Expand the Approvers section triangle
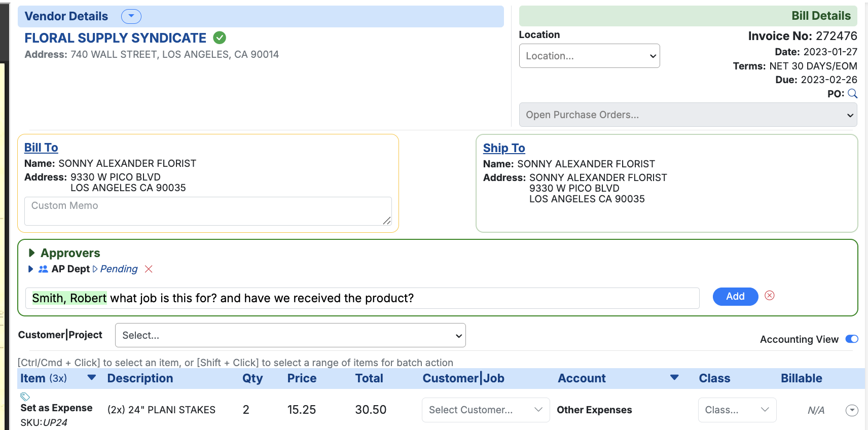The width and height of the screenshot is (868, 430). click(x=31, y=253)
